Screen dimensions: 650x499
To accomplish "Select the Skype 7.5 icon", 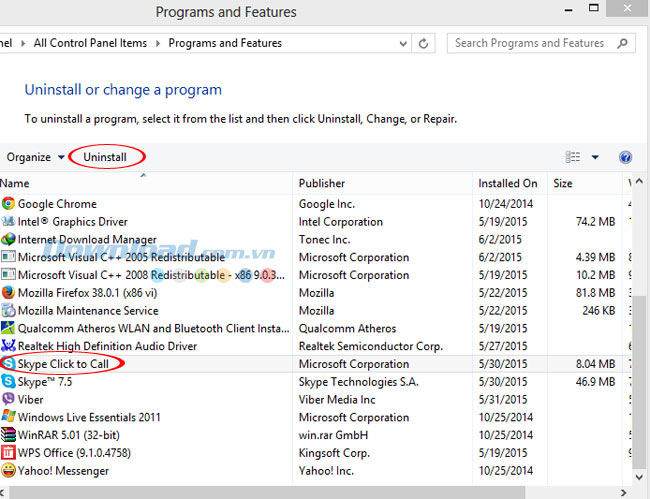I will (9, 382).
